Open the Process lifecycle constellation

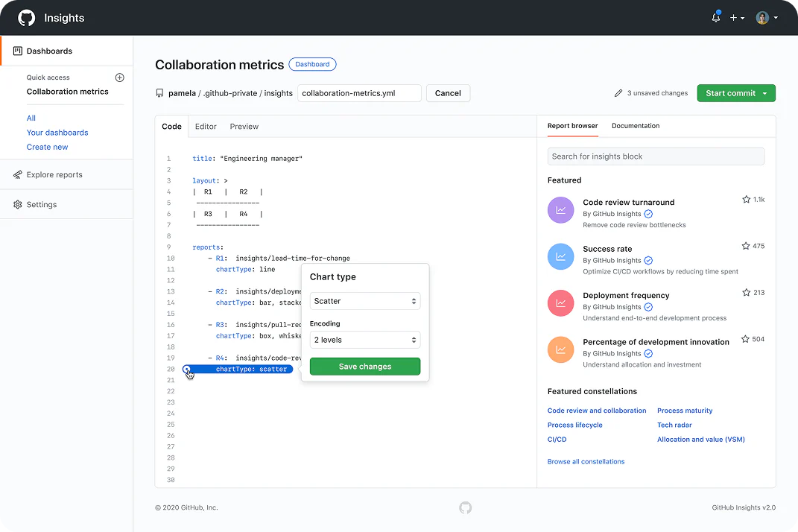coord(574,425)
